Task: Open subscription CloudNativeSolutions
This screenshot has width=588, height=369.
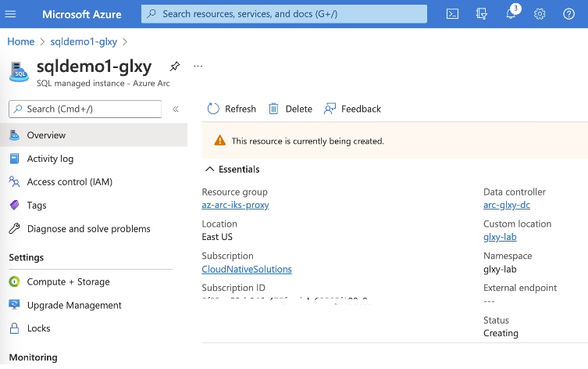Action: pyautogui.click(x=247, y=269)
